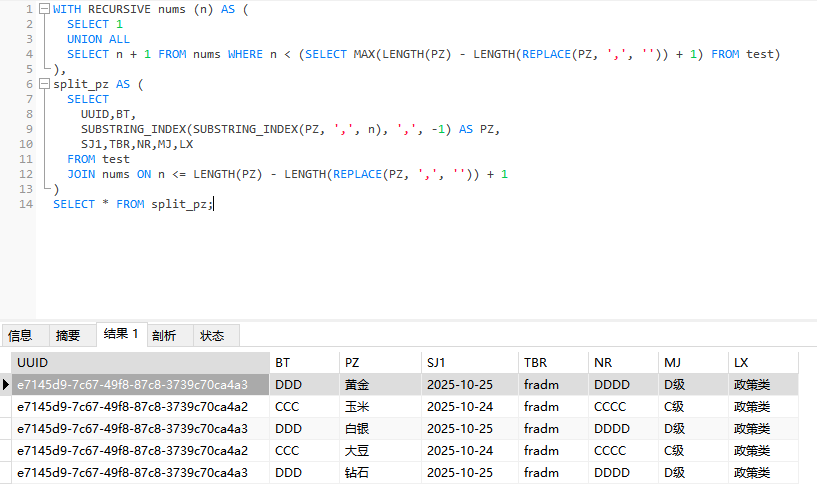Select the 结果 1 tab
This screenshot has width=817, height=488.
point(121,335)
